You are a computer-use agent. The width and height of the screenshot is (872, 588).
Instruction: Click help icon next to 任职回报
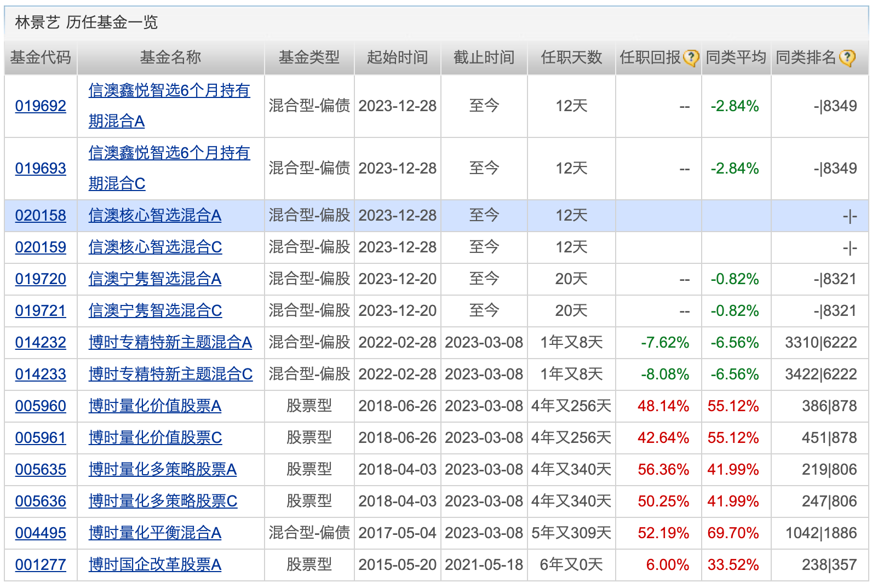coord(691,57)
